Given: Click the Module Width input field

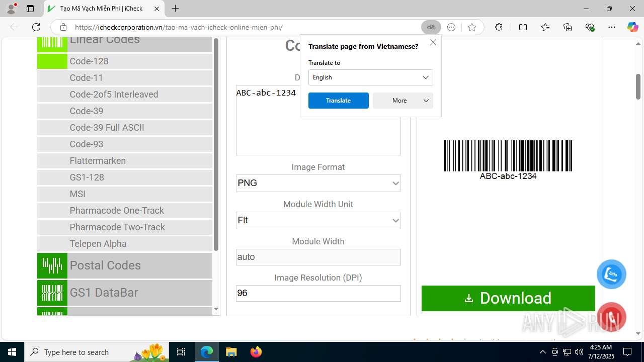Looking at the screenshot, I should [318, 257].
